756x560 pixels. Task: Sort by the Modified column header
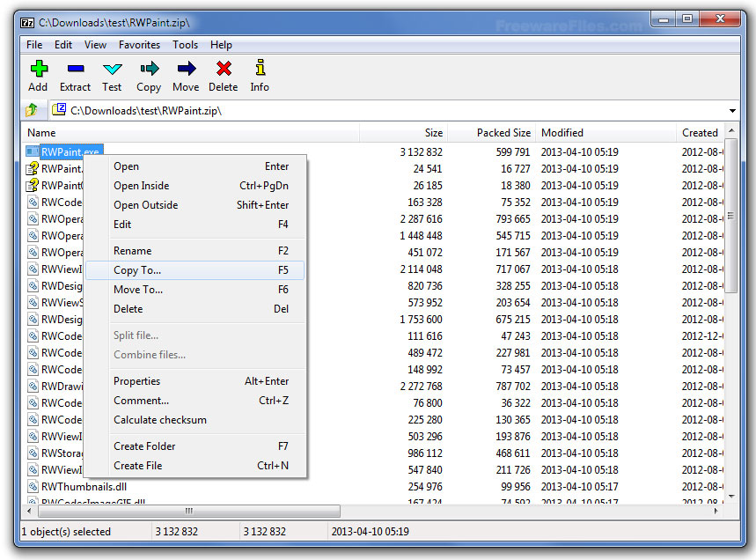[x=606, y=133]
